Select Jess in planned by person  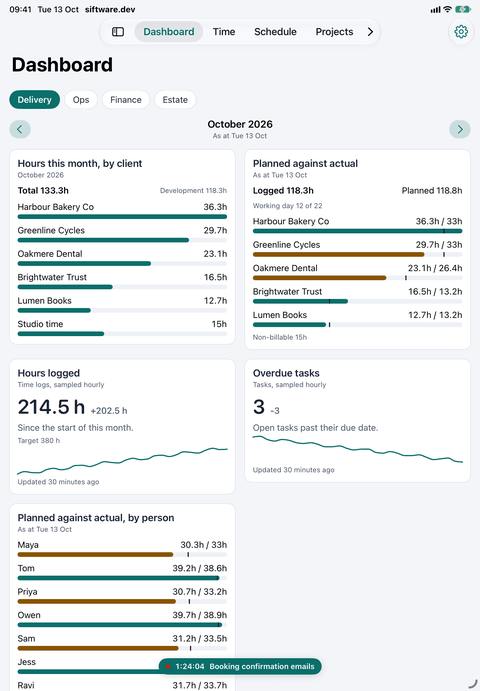point(27,661)
